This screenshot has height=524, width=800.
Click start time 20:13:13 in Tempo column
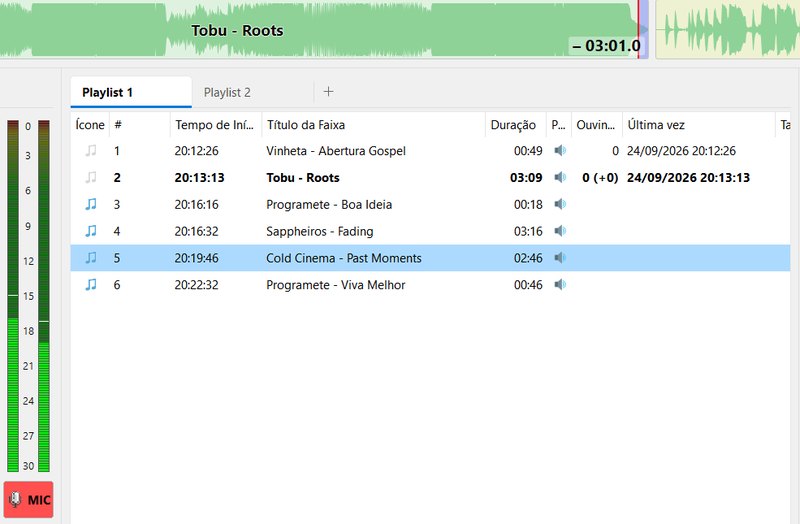pyautogui.click(x=199, y=178)
